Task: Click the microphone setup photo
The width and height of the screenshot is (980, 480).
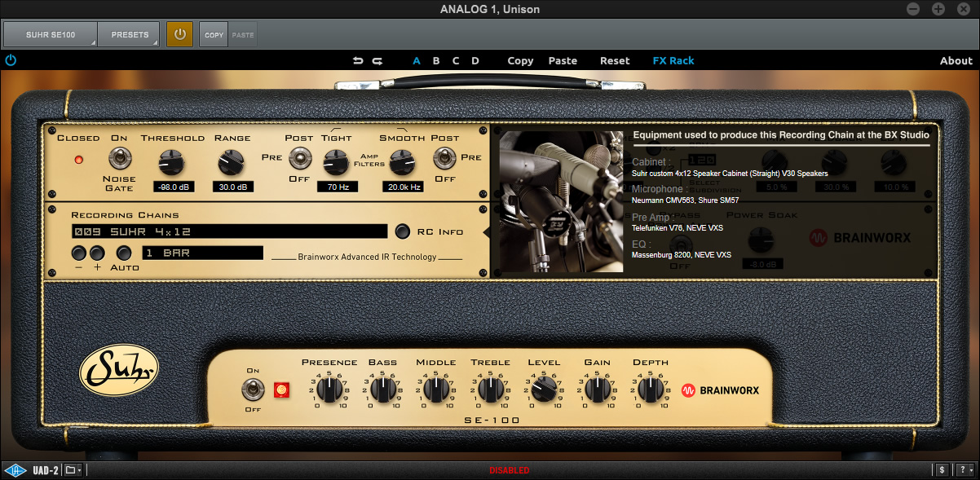Action: pyautogui.click(x=561, y=201)
